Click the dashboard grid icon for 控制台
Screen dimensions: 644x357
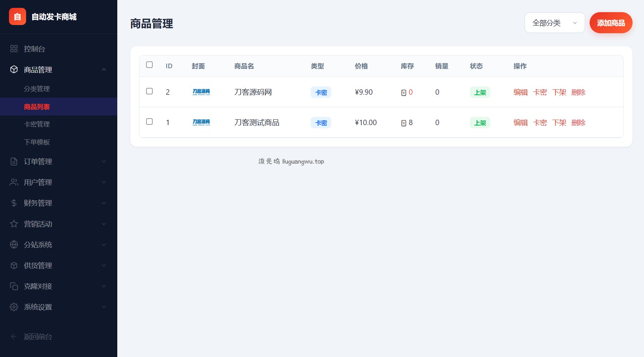[14, 49]
